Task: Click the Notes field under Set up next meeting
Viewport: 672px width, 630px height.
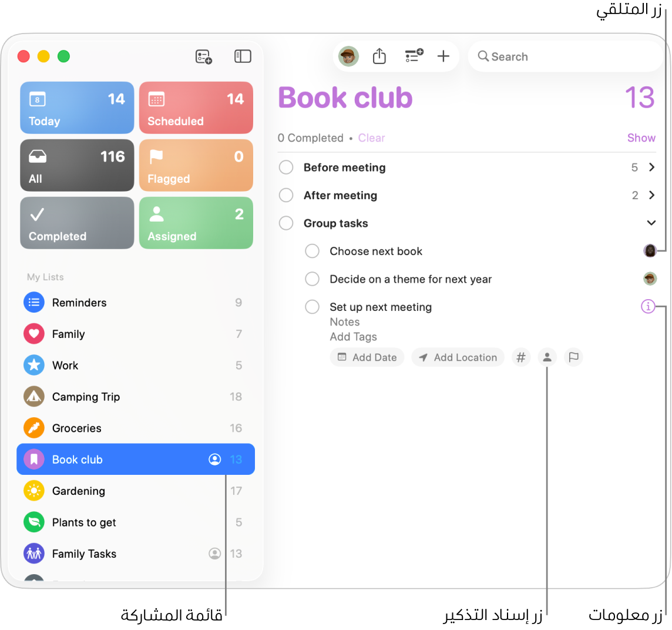Action: tap(345, 322)
